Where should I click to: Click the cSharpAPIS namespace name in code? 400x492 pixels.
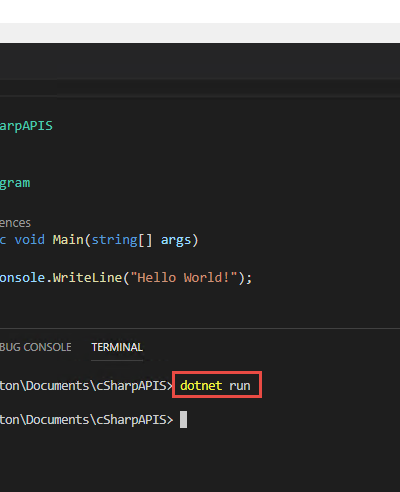[26, 126]
